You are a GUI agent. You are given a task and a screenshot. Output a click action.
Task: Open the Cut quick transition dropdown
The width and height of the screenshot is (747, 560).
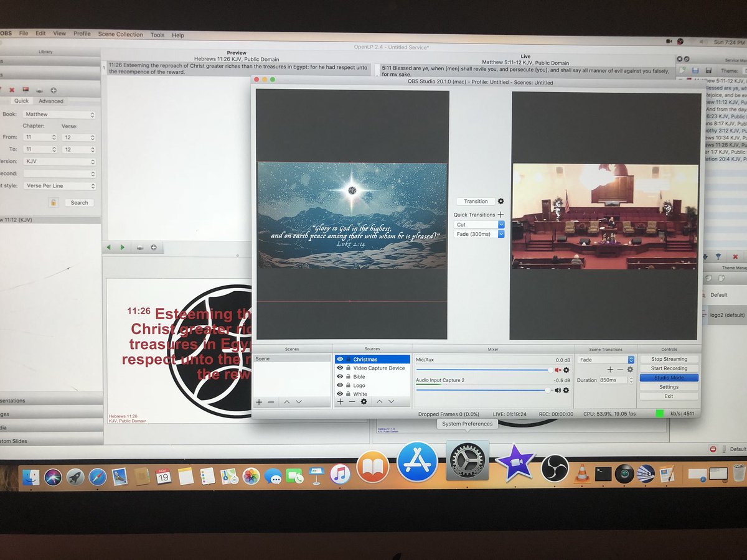pyautogui.click(x=479, y=225)
